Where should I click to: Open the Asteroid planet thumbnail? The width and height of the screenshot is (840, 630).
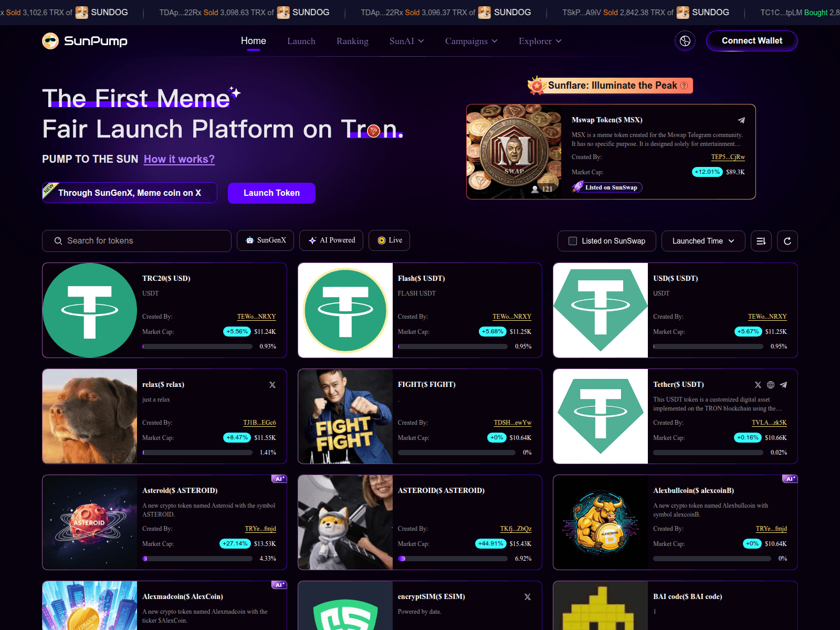(90, 522)
